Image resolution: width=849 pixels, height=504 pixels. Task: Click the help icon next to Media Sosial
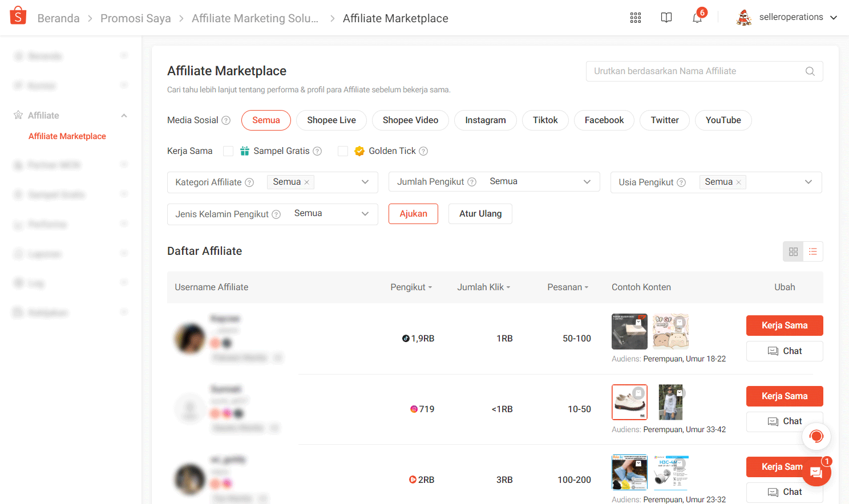pos(226,120)
